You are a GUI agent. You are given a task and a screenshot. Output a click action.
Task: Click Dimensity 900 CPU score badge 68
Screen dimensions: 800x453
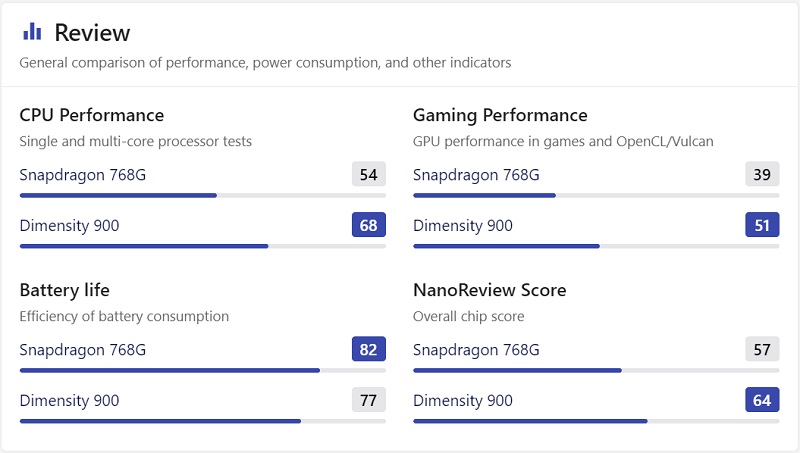point(369,225)
